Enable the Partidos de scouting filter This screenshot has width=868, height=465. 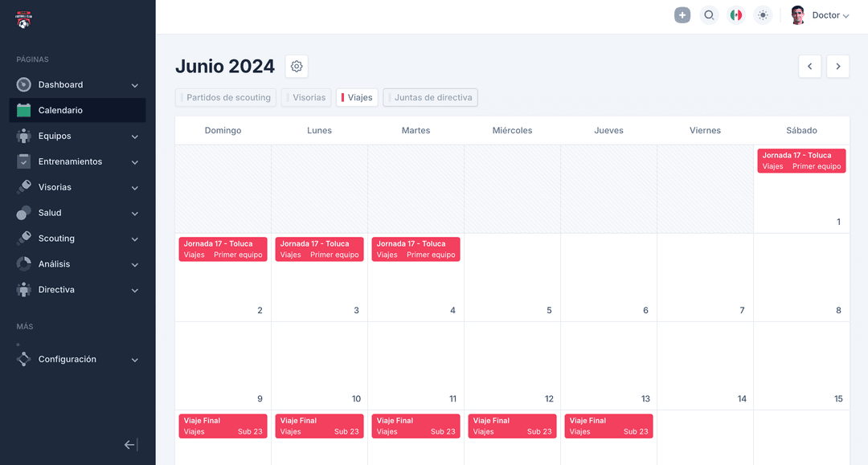(225, 97)
